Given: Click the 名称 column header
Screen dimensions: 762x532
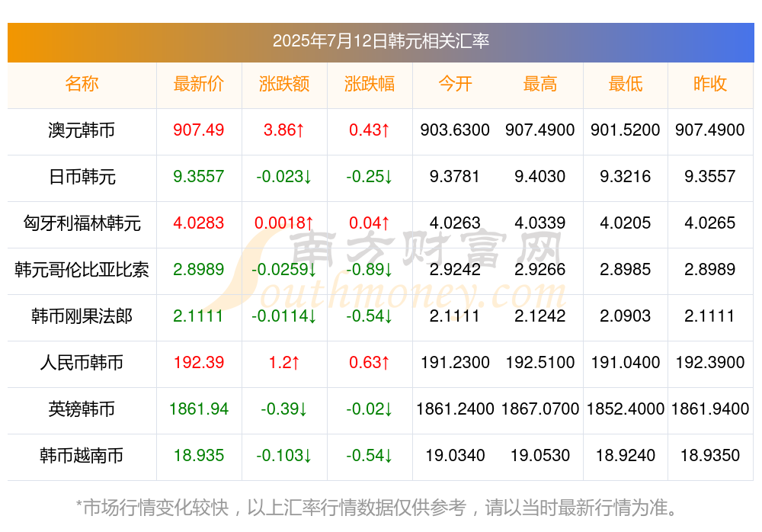Looking at the screenshot, I should point(82,84).
